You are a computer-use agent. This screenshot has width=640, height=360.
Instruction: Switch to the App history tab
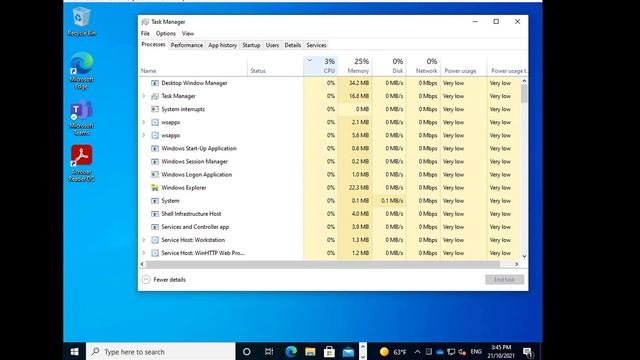(x=222, y=45)
